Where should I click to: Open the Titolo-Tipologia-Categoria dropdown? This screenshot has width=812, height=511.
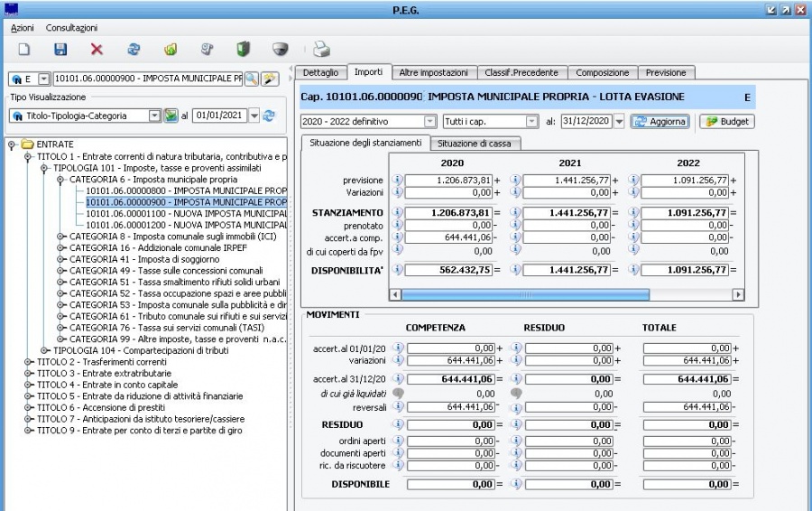tap(153, 116)
